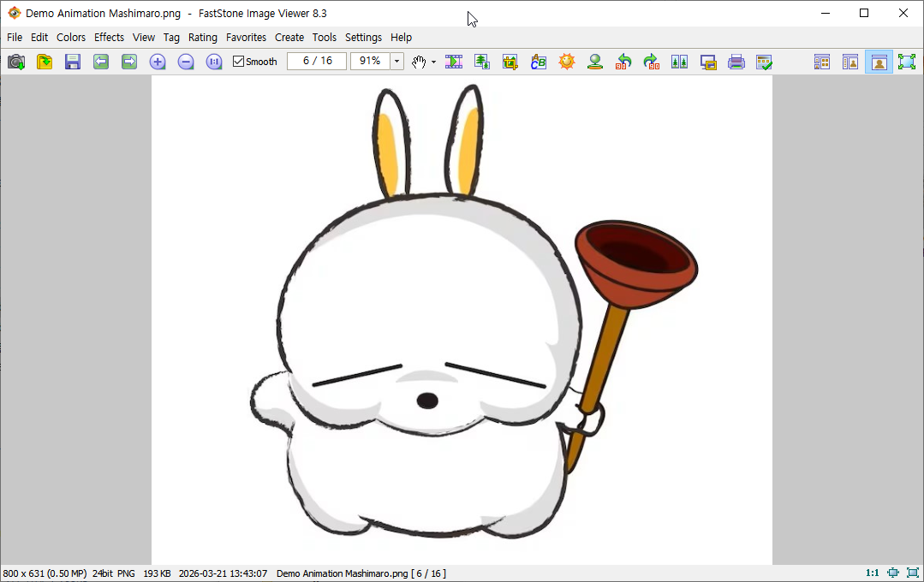Maximize the FastStone Image Viewer window
The width and height of the screenshot is (924, 582).
click(x=864, y=13)
